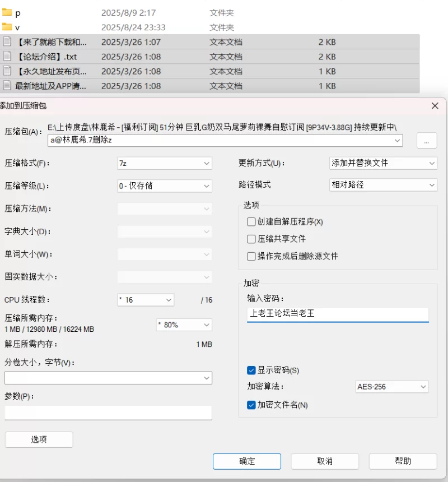This screenshot has width=448, height=482.
Task: Click the 文本文档 type of 最新地址及APP请...
Action: point(226,86)
